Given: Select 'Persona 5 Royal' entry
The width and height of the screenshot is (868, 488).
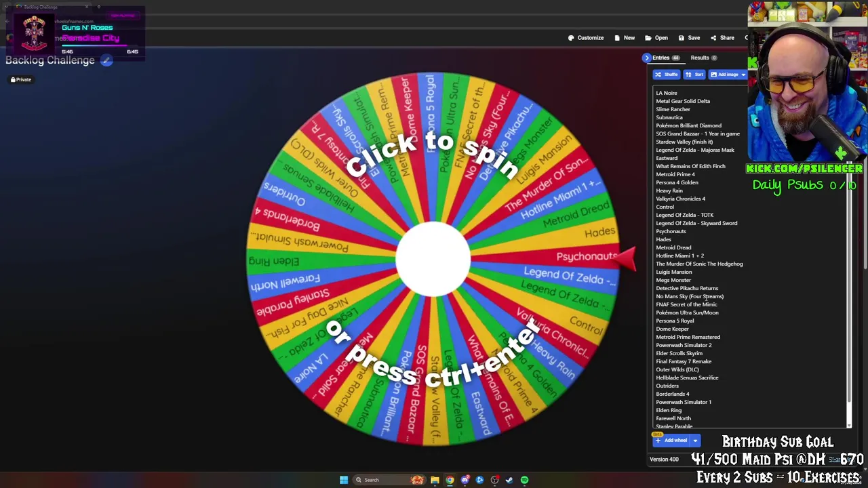Looking at the screenshot, I should (x=675, y=321).
